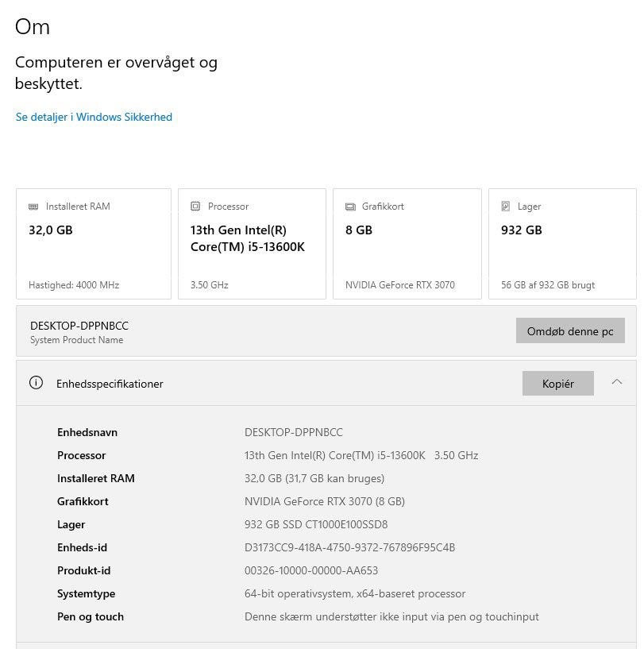Viewport: 644px width, 649px height.
Task: Click the Omdøb denne pc button
Action: click(x=570, y=331)
